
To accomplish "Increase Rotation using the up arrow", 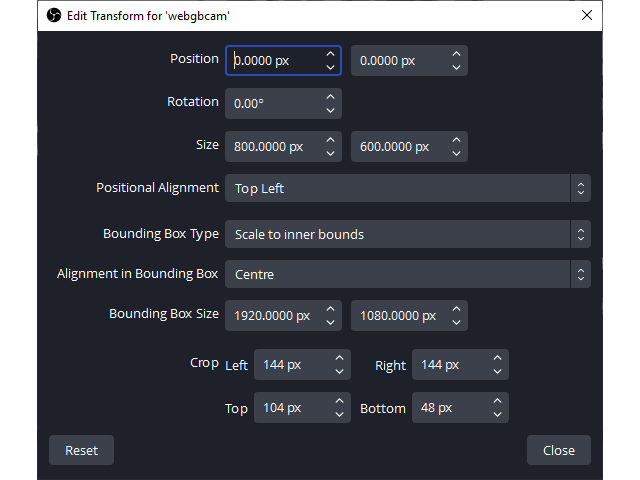I will [331, 97].
